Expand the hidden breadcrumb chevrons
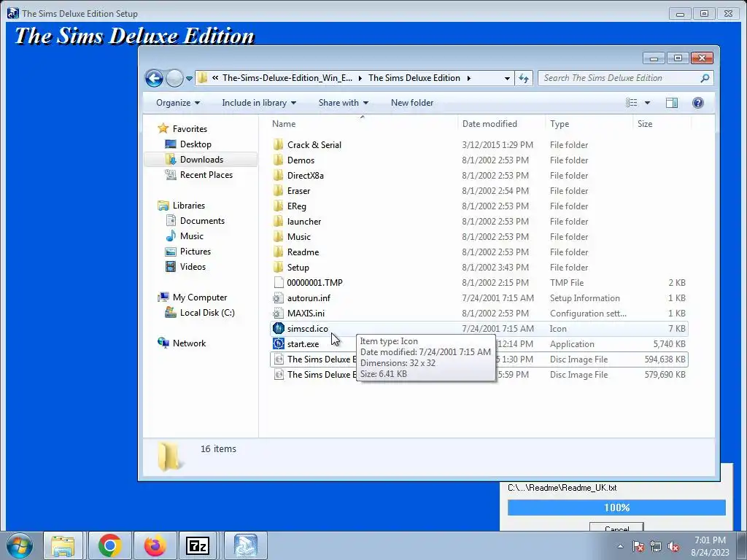The width and height of the screenshot is (747, 560). click(215, 78)
